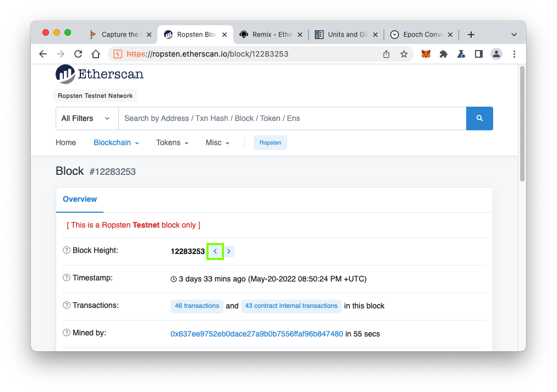This screenshot has width=557, height=392.
Task: Open Chrome three-dot menu
Action: 514,54
